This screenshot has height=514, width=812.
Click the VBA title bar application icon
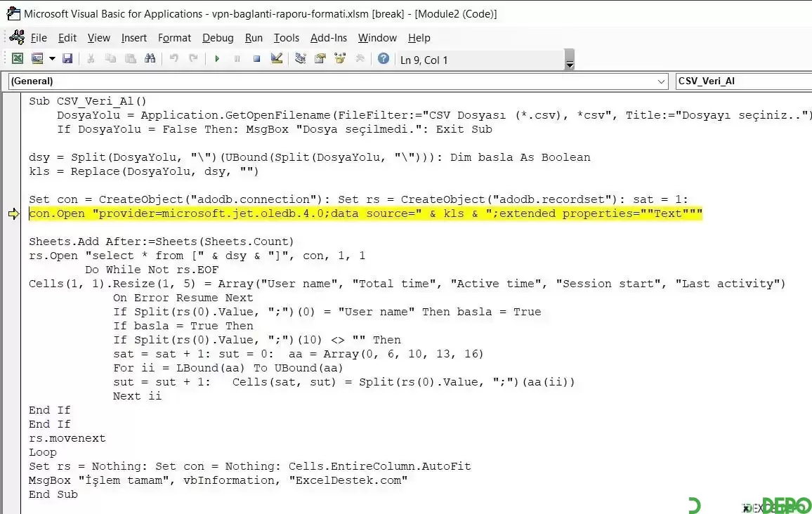(13, 13)
